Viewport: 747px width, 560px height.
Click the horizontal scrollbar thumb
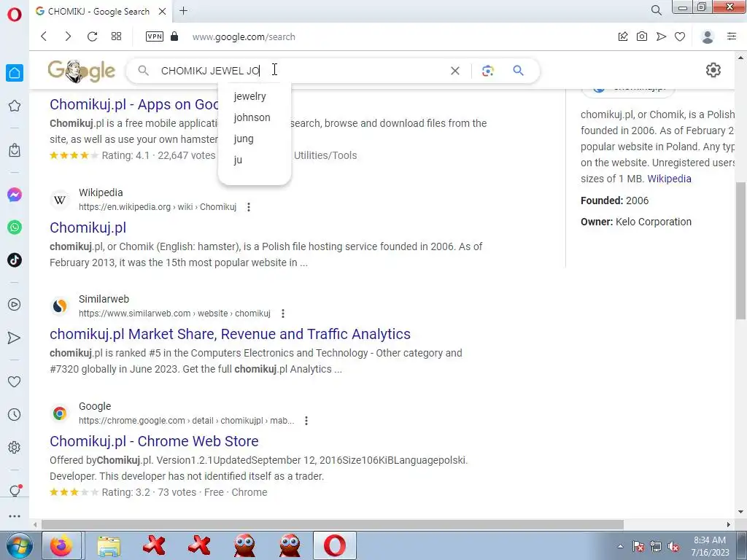tap(333, 524)
